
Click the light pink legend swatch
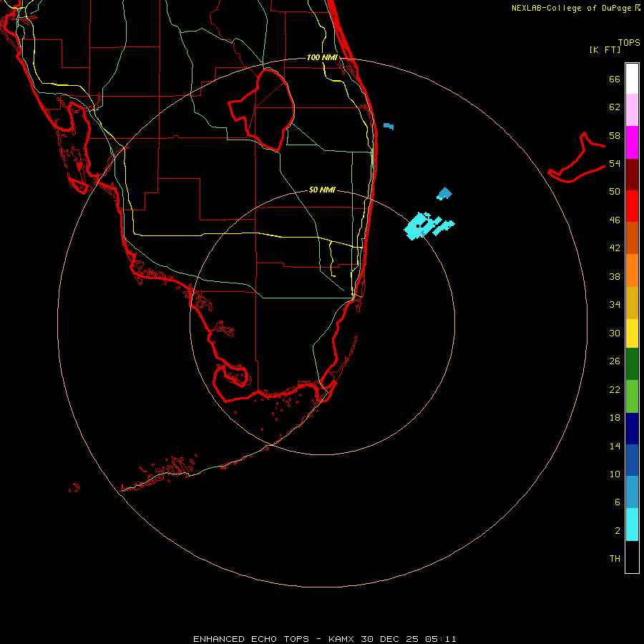[x=632, y=109]
